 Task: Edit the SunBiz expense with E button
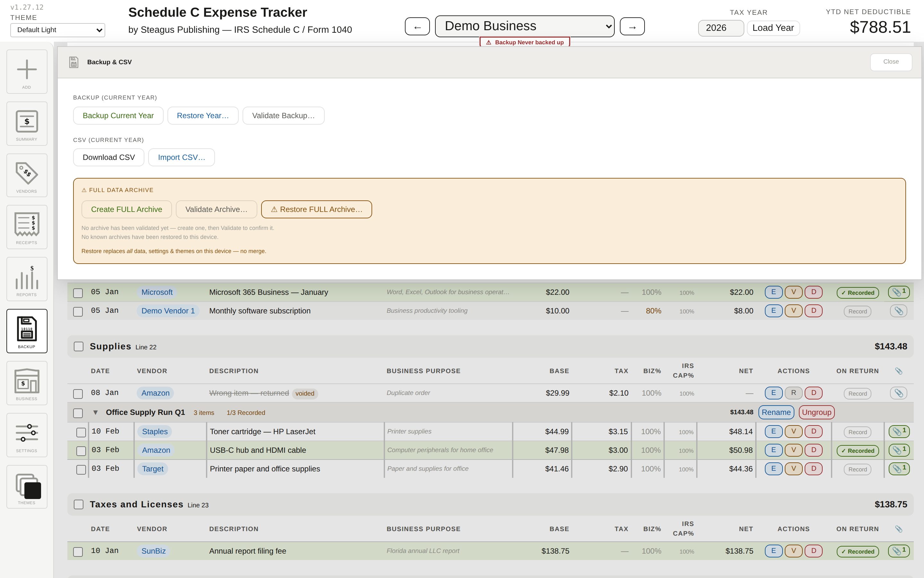[x=774, y=551]
